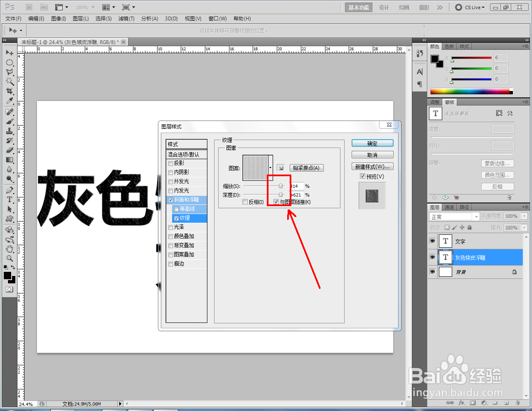Select the Dodge tool
The width and height of the screenshot is (532, 411).
10,179
